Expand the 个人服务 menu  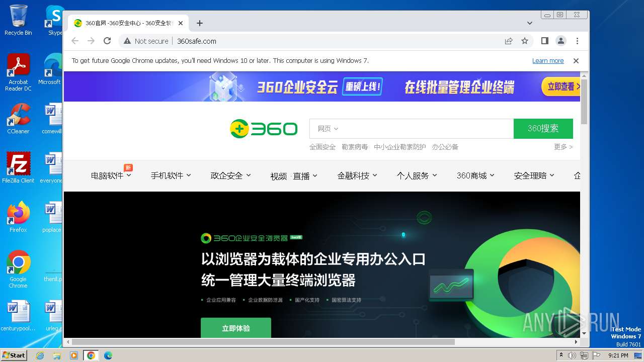pyautogui.click(x=417, y=175)
